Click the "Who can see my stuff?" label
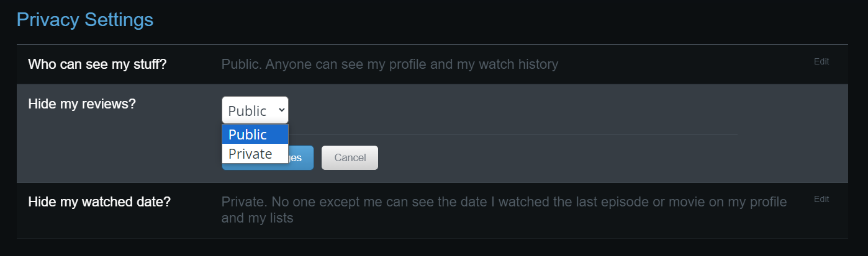This screenshot has width=868, height=256. [97, 64]
